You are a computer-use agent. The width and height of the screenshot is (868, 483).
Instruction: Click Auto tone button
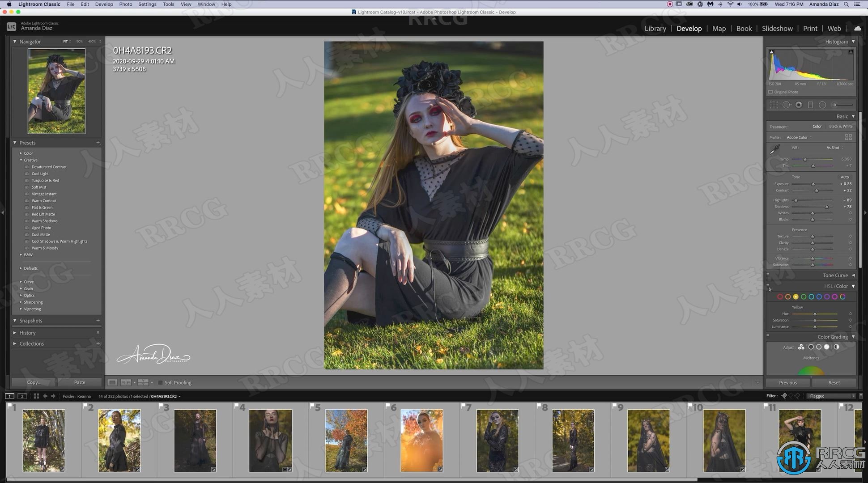point(844,177)
